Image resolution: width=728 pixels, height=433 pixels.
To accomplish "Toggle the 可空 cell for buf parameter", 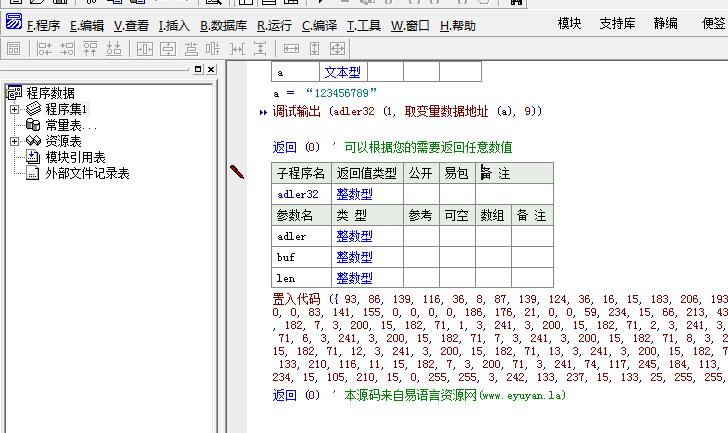I will 457,257.
